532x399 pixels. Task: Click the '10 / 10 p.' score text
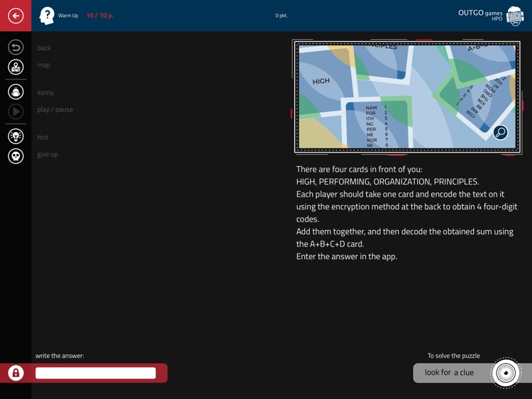100,16
